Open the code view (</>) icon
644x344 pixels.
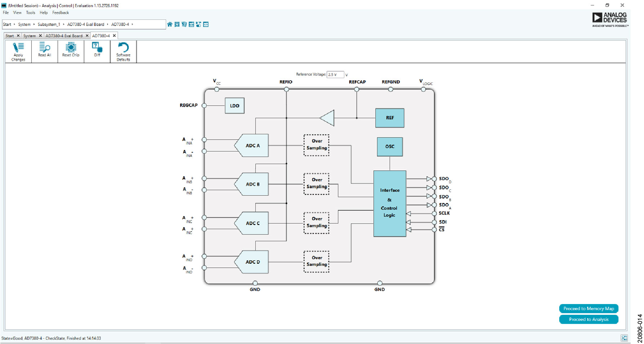(206, 24)
